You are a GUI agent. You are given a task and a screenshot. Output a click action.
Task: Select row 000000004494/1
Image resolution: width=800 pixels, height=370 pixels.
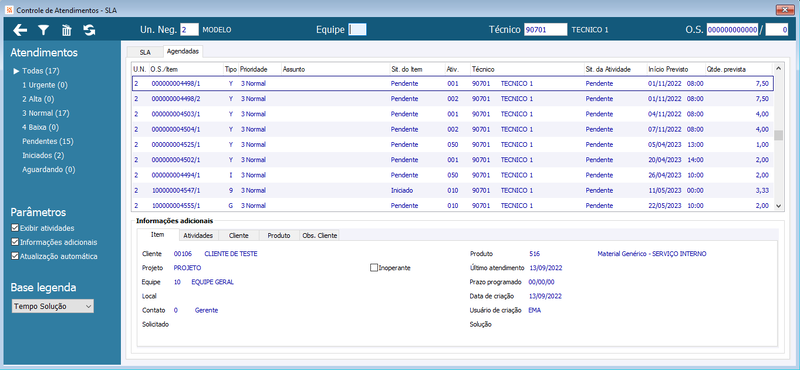click(x=453, y=175)
